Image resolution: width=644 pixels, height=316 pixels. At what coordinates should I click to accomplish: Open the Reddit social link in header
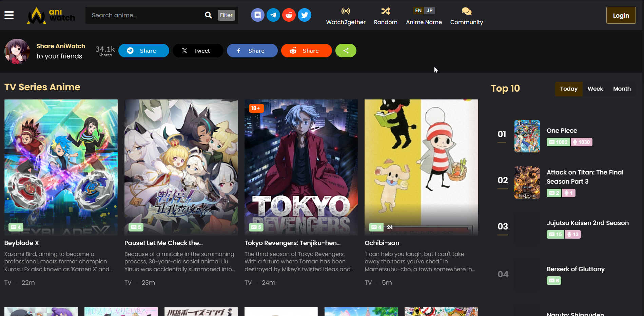289,15
